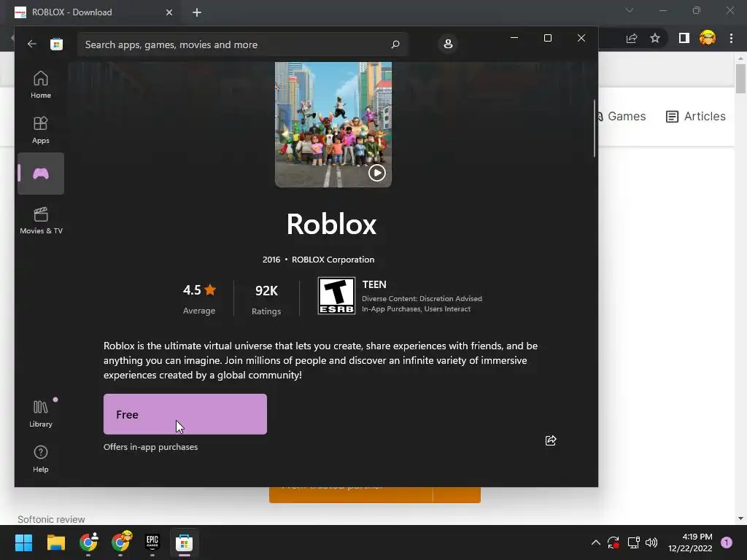Image resolution: width=747 pixels, height=560 pixels.
Task: Open File Explorer from taskbar
Action: point(56,542)
